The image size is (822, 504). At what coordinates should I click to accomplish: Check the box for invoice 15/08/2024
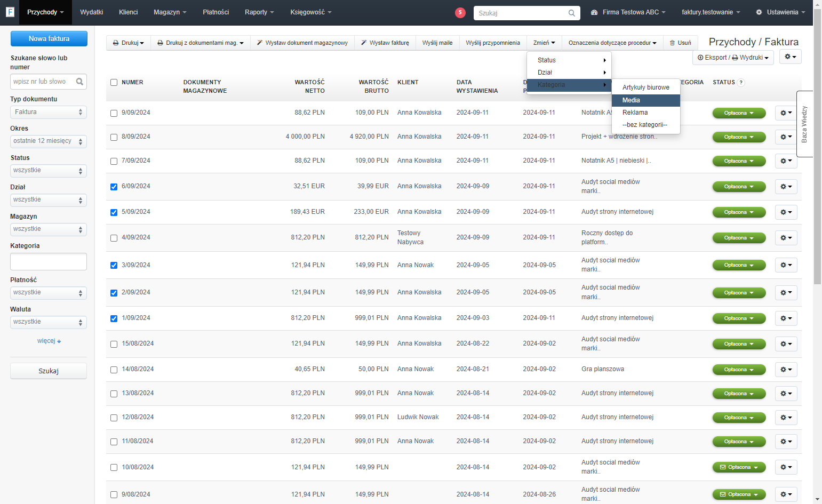tap(114, 344)
